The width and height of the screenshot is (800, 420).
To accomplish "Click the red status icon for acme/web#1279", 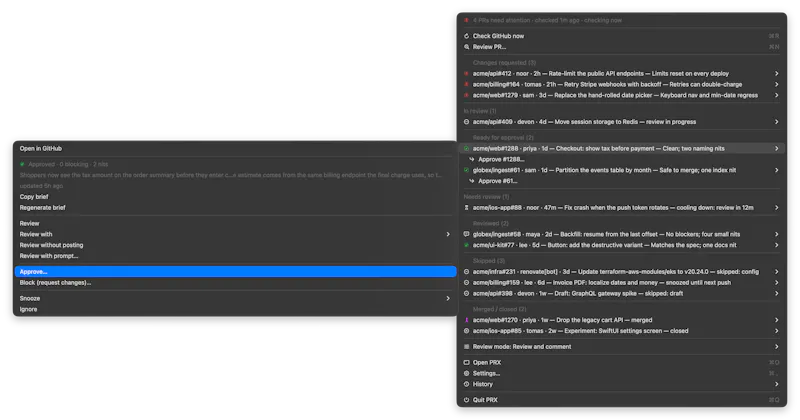I will pos(466,95).
